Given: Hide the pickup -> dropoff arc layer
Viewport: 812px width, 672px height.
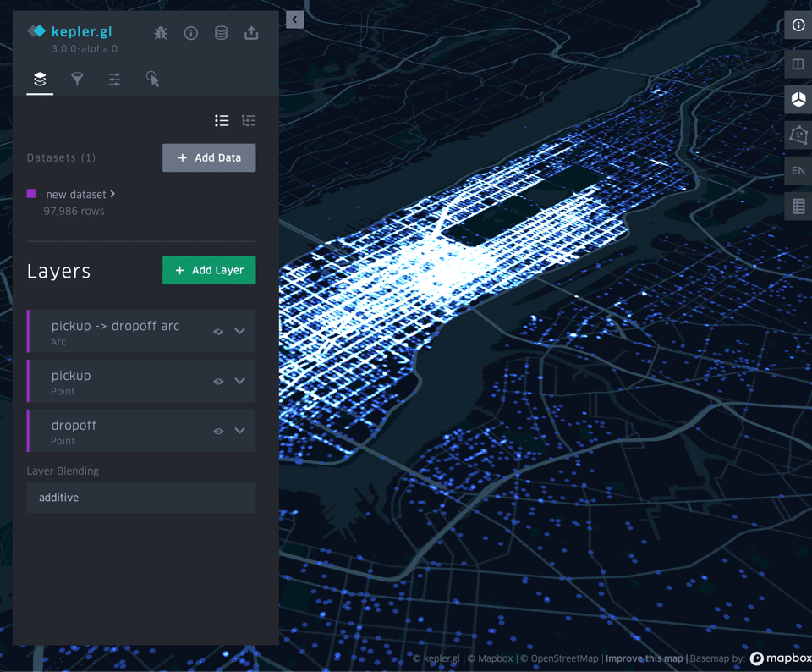Looking at the screenshot, I should [218, 332].
